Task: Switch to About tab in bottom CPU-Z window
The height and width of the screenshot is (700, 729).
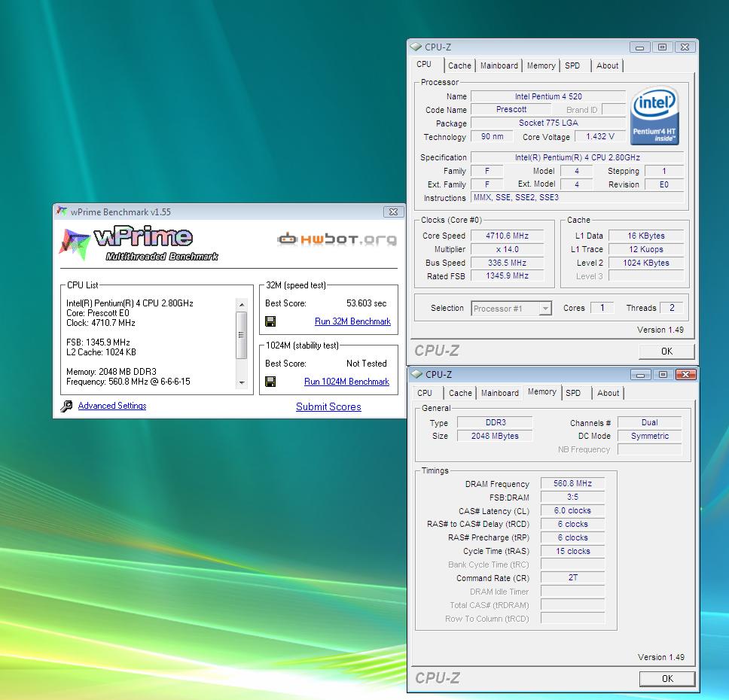Action: tap(608, 393)
